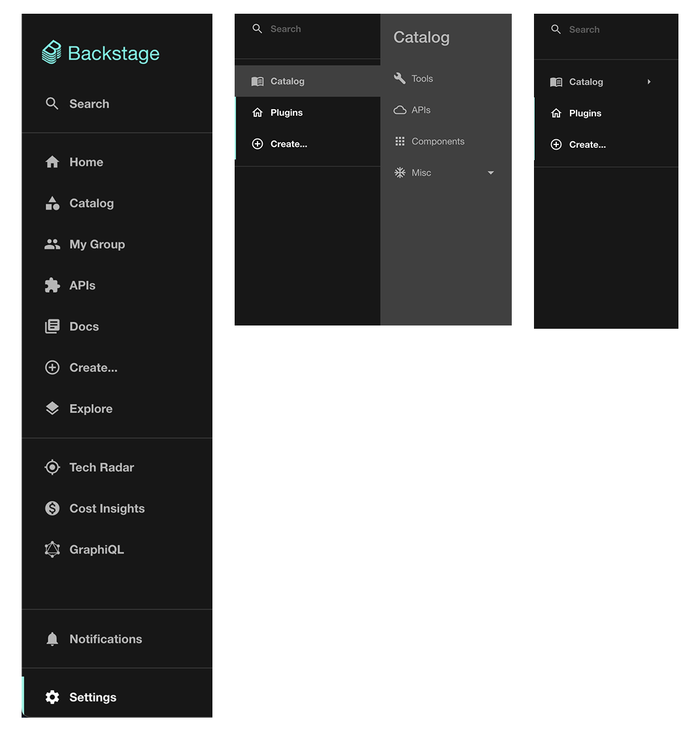Click the Catalog book icon in right sidebar
This screenshot has width=700, height=734.
click(556, 82)
